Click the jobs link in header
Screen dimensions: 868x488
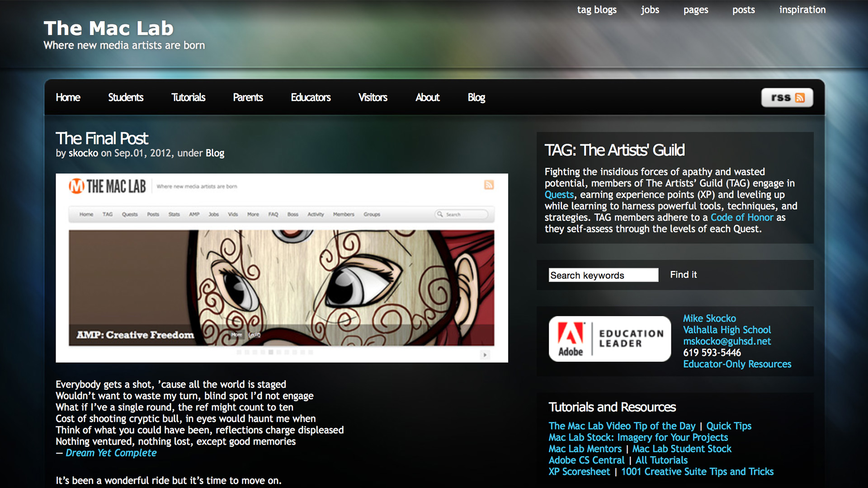point(650,10)
